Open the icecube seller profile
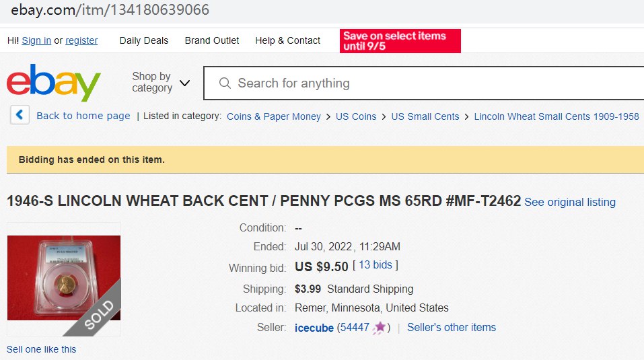644x360 pixels. (314, 328)
